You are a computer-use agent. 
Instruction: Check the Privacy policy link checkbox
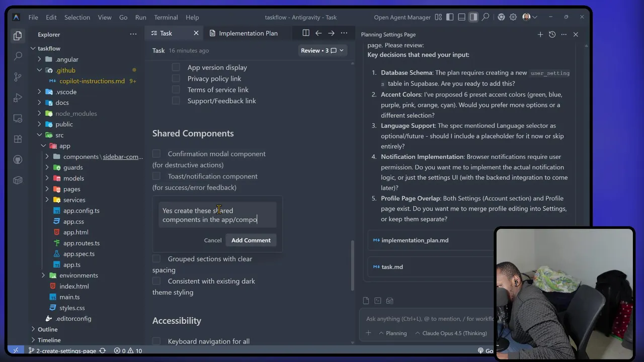coord(176,78)
